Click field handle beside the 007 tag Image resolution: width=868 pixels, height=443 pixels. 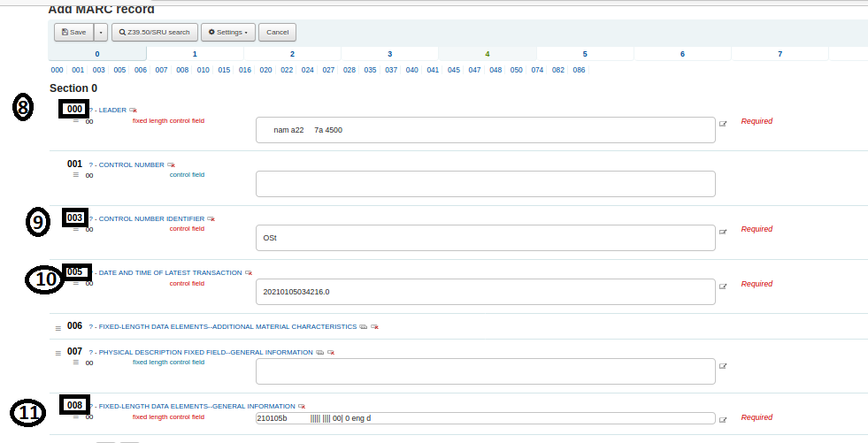click(x=58, y=354)
